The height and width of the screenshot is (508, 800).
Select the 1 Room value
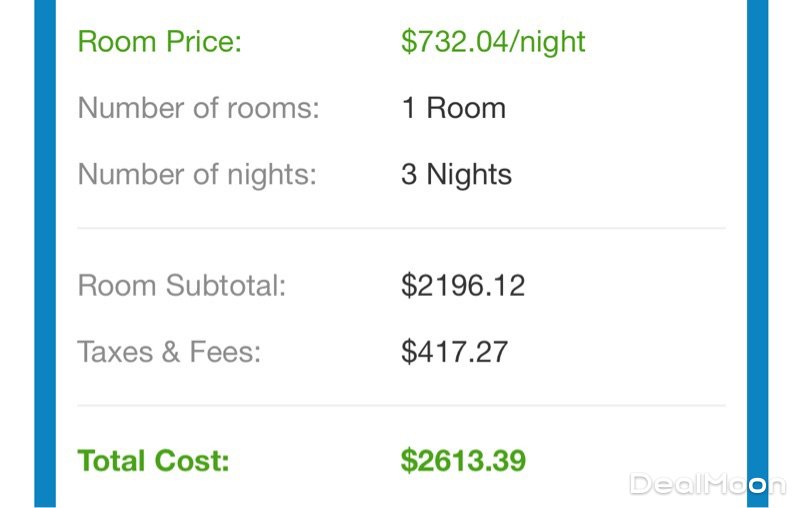click(453, 108)
